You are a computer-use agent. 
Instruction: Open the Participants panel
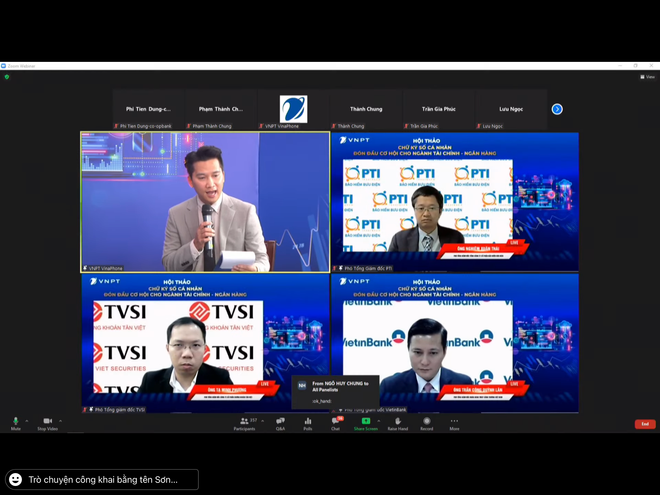(x=244, y=422)
